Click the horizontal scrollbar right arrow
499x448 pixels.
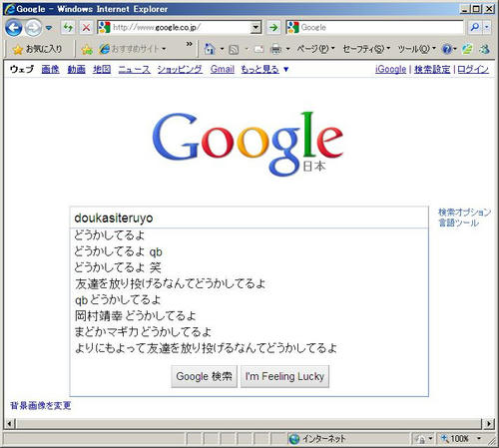[489, 424]
